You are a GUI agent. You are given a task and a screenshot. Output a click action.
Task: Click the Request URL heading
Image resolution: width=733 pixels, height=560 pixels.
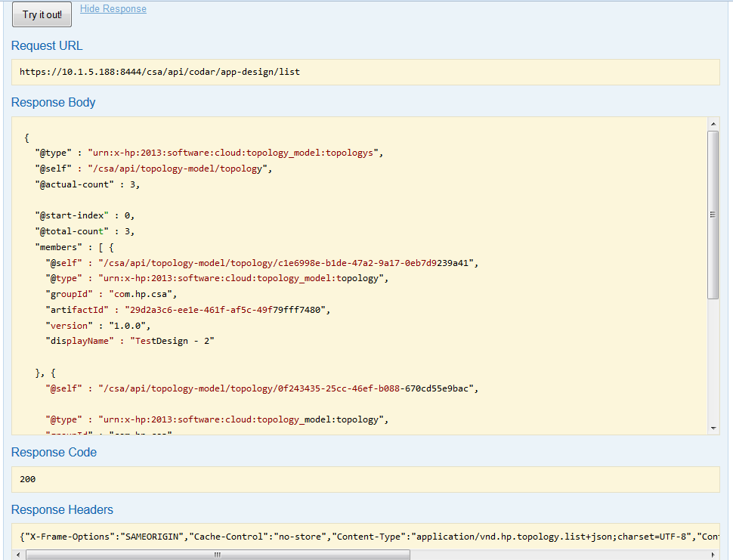tap(47, 46)
